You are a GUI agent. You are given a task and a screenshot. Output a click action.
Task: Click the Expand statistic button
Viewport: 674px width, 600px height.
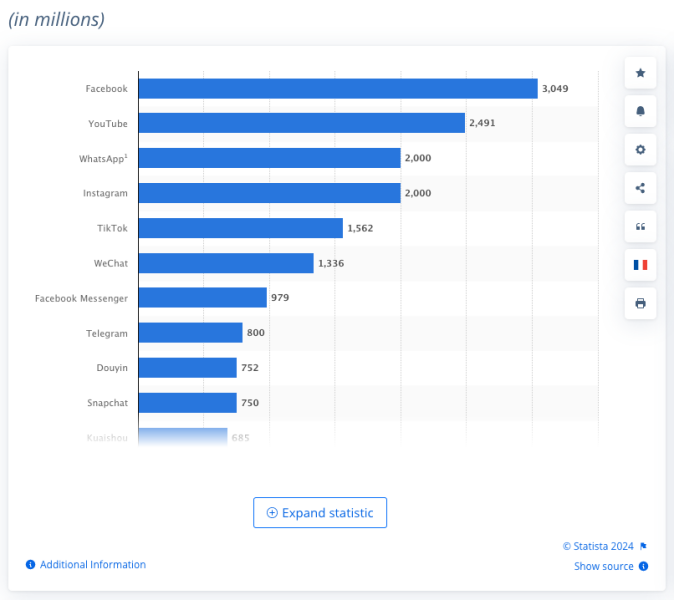pos(320,512)
